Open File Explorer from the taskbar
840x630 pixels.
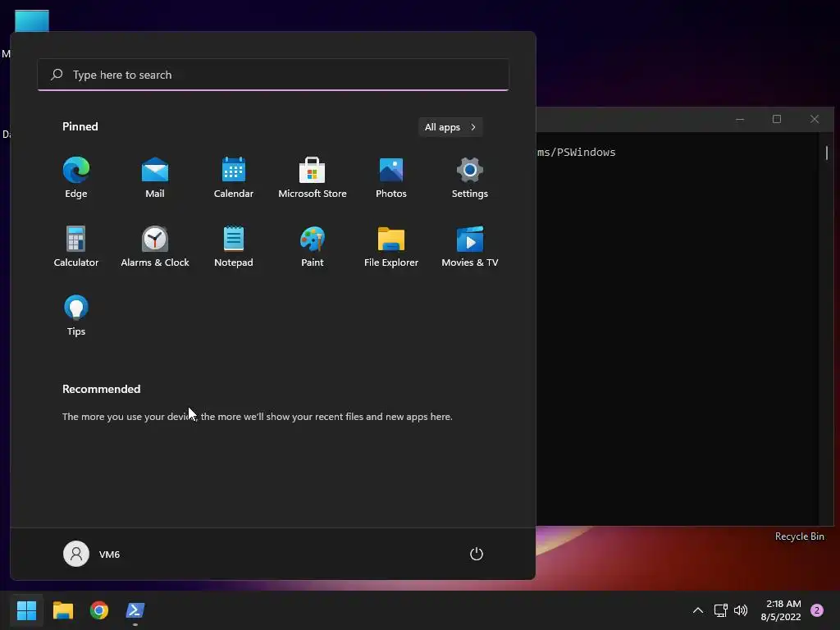(x=63, y=610)
